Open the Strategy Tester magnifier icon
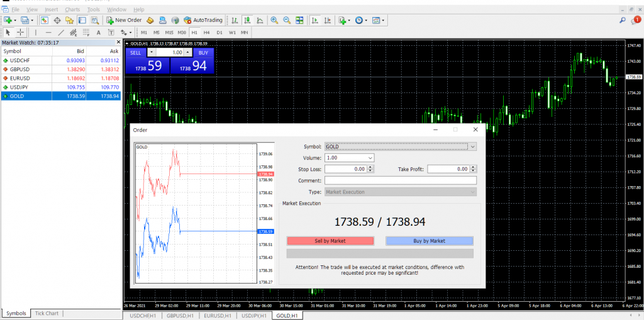The height and width of the screenshot is (320, 644). (95, 19)
